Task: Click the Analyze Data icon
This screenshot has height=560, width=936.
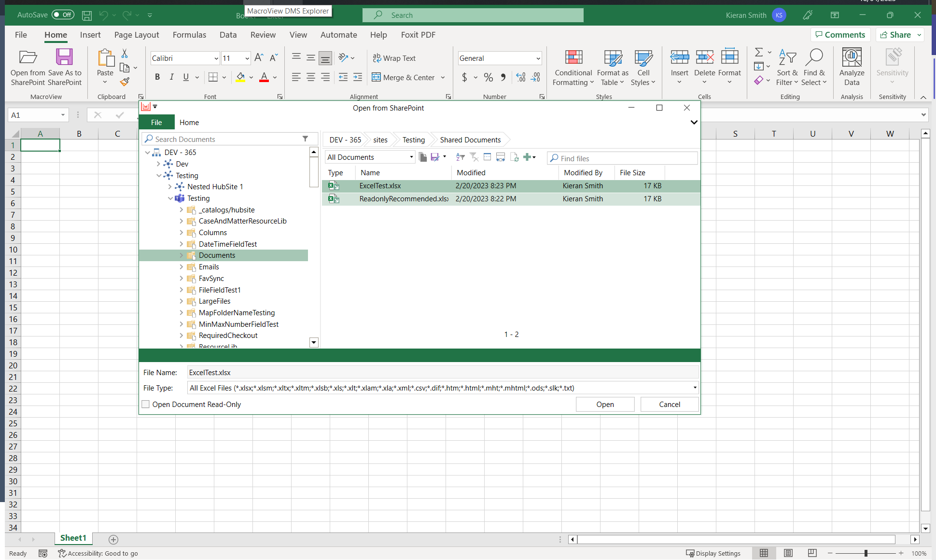Action: 852,57
